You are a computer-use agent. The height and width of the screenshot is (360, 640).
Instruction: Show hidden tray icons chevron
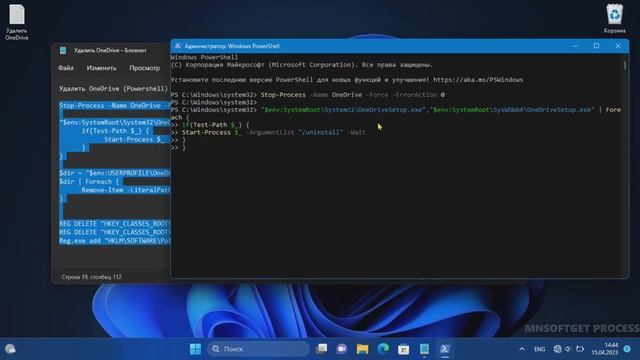[x=522, y=349]
